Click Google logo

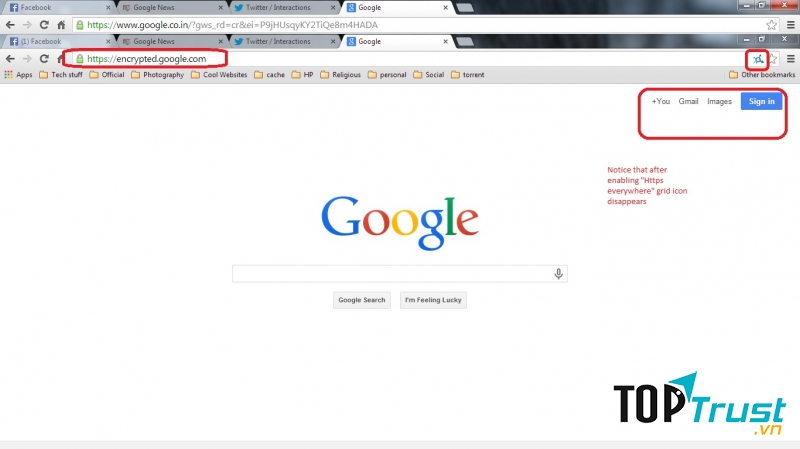click(x=400, y=222)
